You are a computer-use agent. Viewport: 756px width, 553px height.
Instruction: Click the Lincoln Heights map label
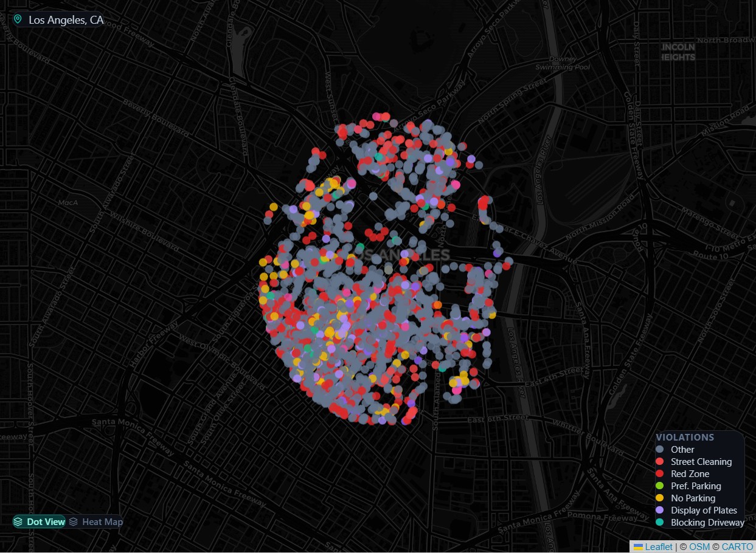coord(678,52)
